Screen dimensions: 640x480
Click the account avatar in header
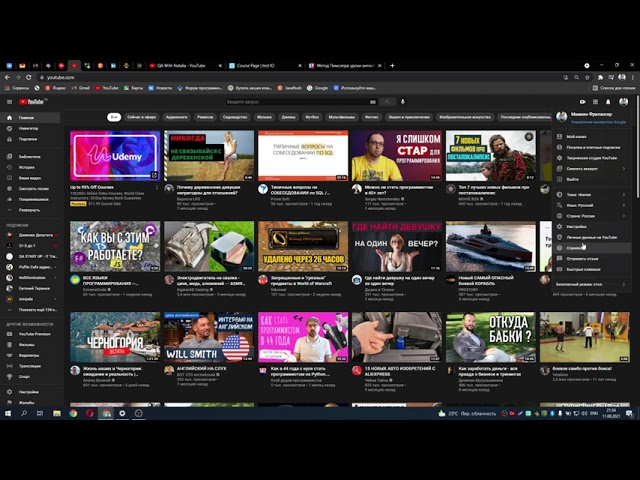pos(623,102)
